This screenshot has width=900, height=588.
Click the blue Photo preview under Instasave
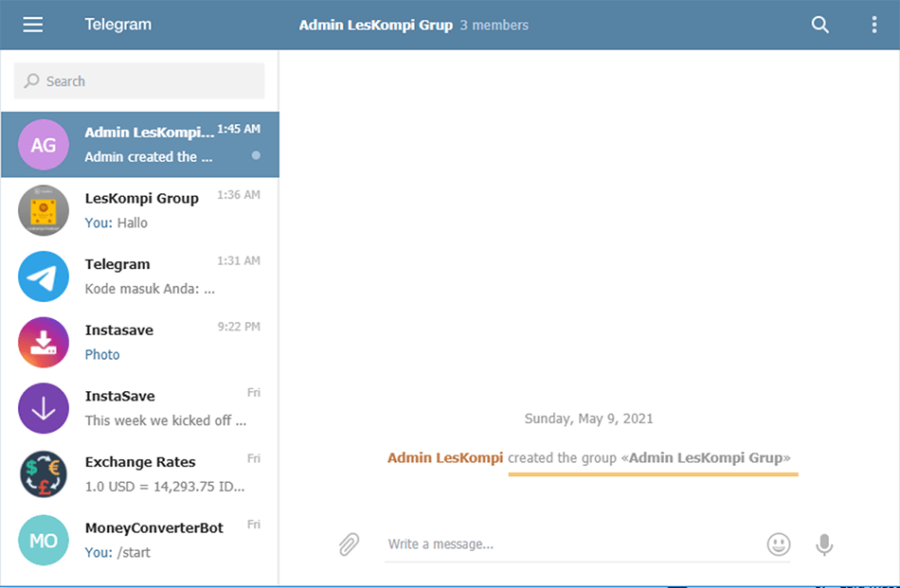102,355
